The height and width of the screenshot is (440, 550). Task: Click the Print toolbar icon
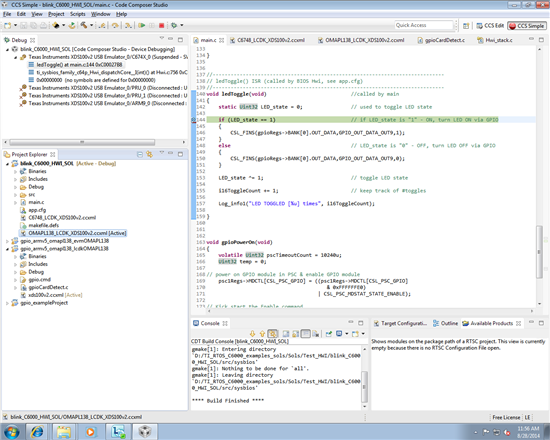[43, 25]
